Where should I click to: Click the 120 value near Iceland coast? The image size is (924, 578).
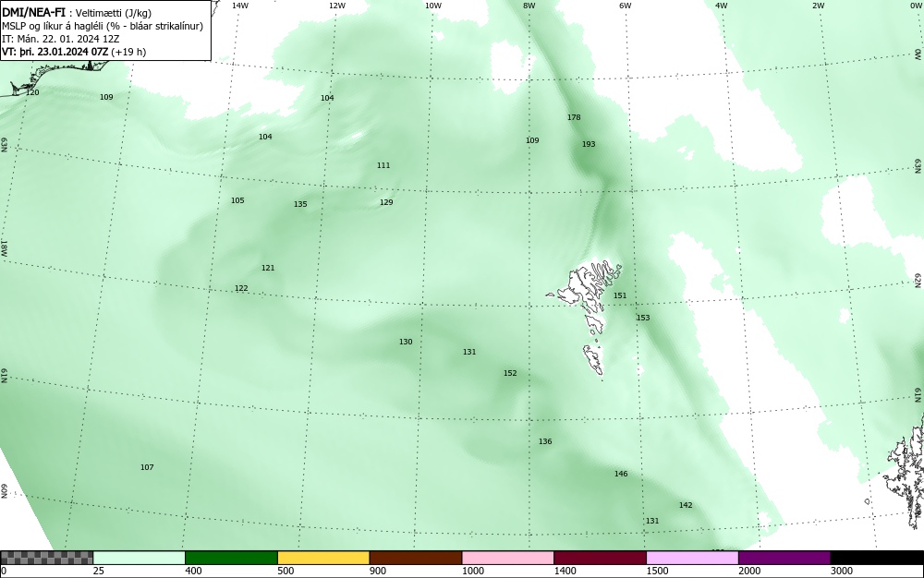[x=32, y=92]
